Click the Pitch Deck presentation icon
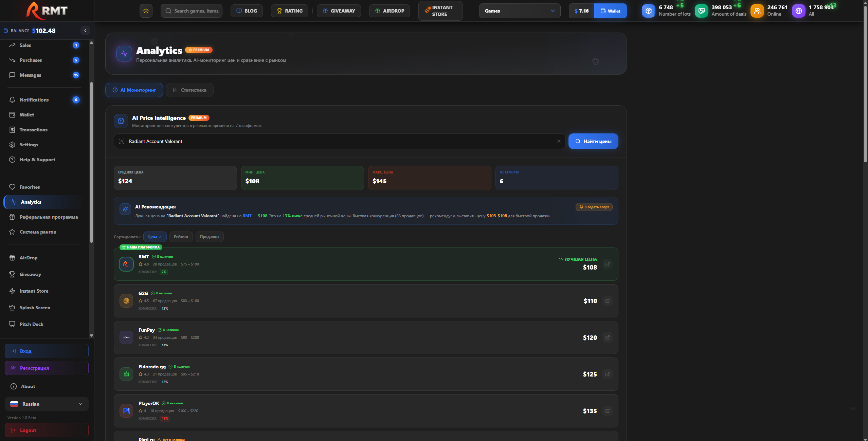Viewport: 868px width, 441px height. point(12,324)
